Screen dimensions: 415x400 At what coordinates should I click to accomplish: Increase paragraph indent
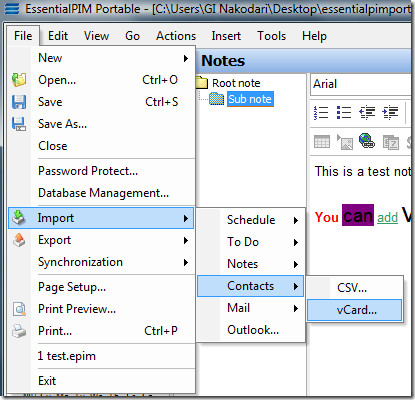(390, 113)
